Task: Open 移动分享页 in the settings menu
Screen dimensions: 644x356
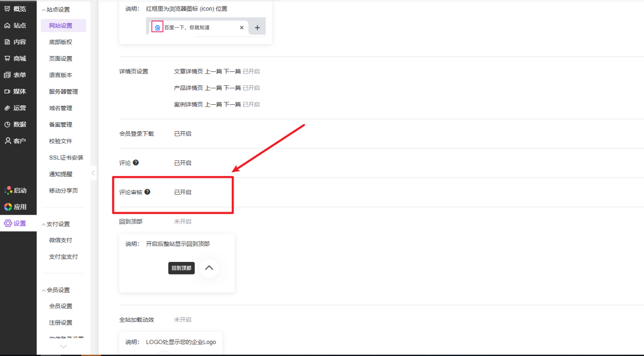Action: pyautogui.click(x=64, y=191)
